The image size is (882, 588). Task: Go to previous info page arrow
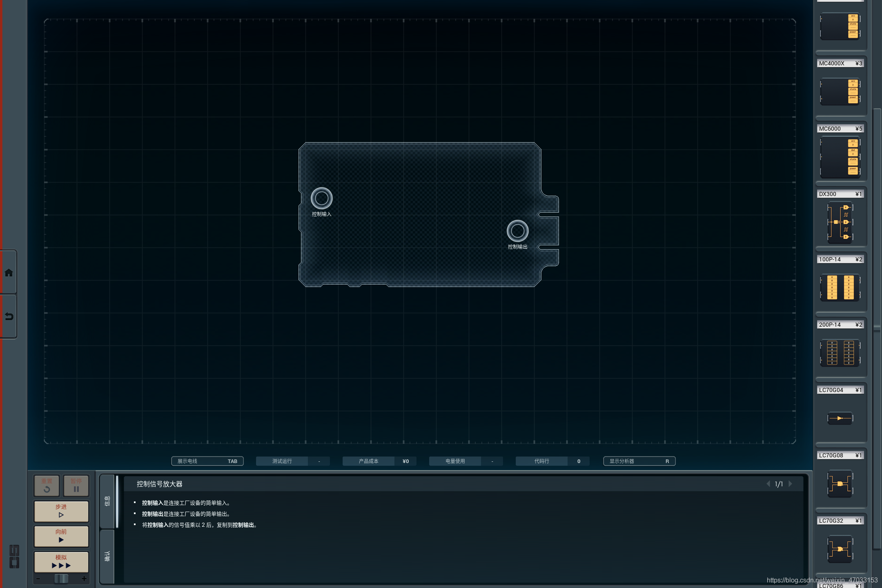768,484
